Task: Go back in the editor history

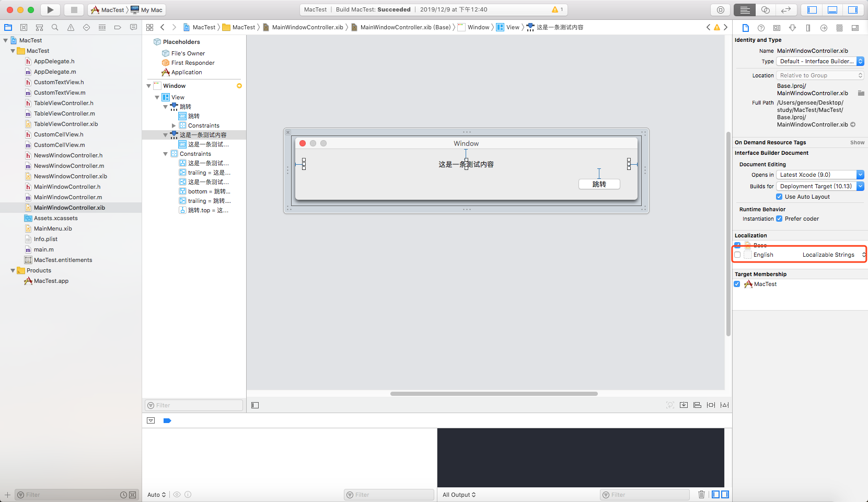Action: pos(163,27)
